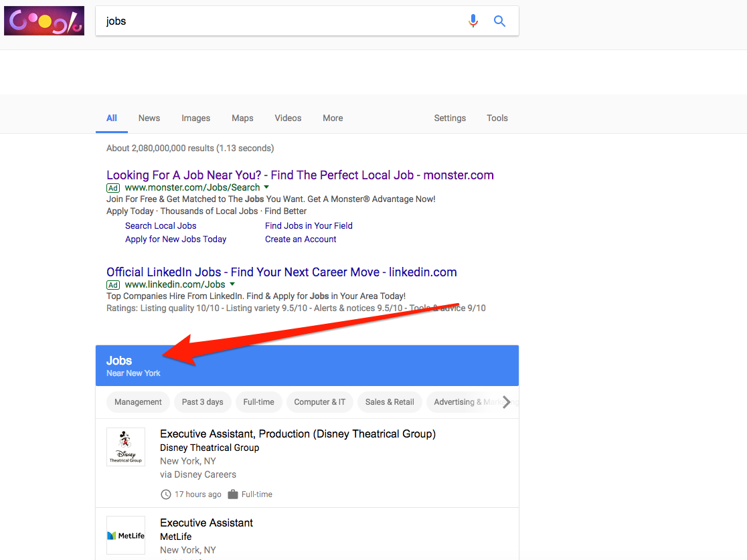Image resolution: width=747 pixels, height=560 pixels.
Task: Click the LinkedIn ad Ratings line
Action: click(x=296, y=308)
